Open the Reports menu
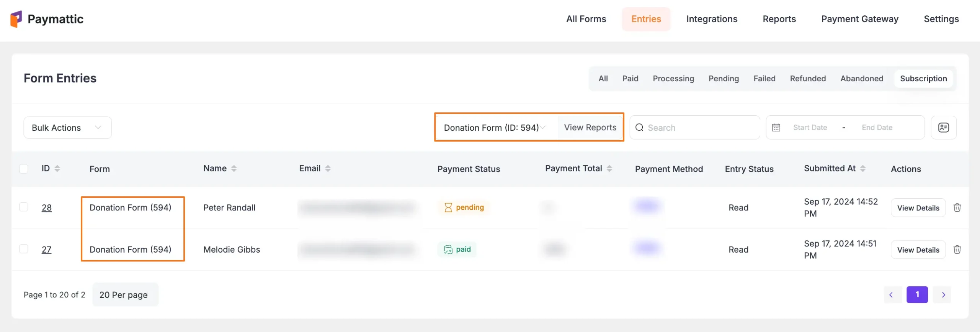Screen dimensions: 980x332 779,19
